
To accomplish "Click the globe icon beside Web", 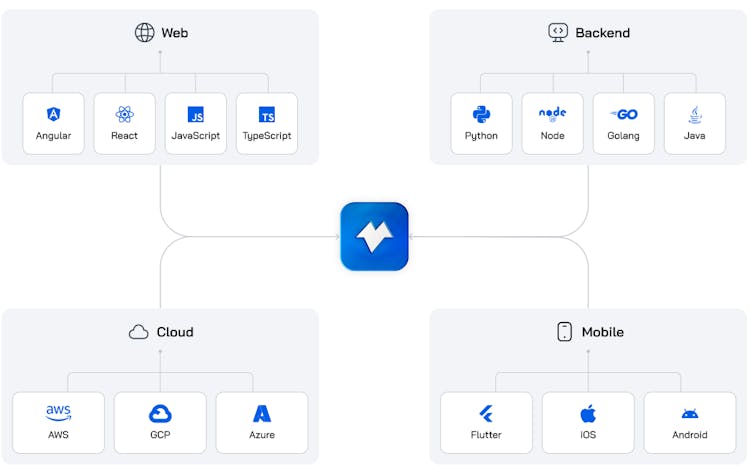I will point(144,33).
